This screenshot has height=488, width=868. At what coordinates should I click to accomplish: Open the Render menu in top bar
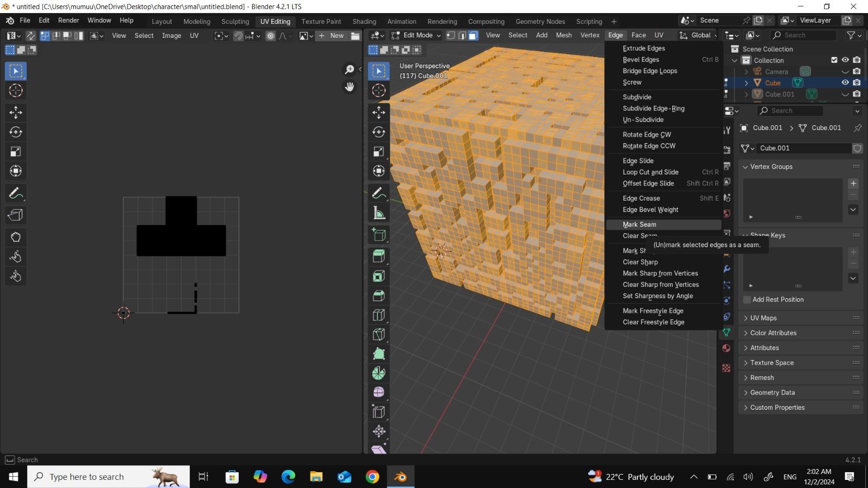[x=68, y=20]
